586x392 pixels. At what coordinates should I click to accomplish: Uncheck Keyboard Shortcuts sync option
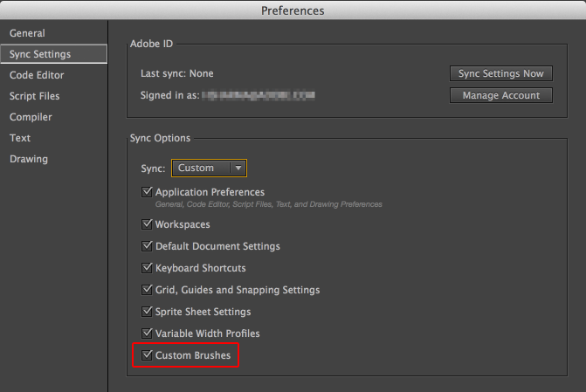pos(147,268)
